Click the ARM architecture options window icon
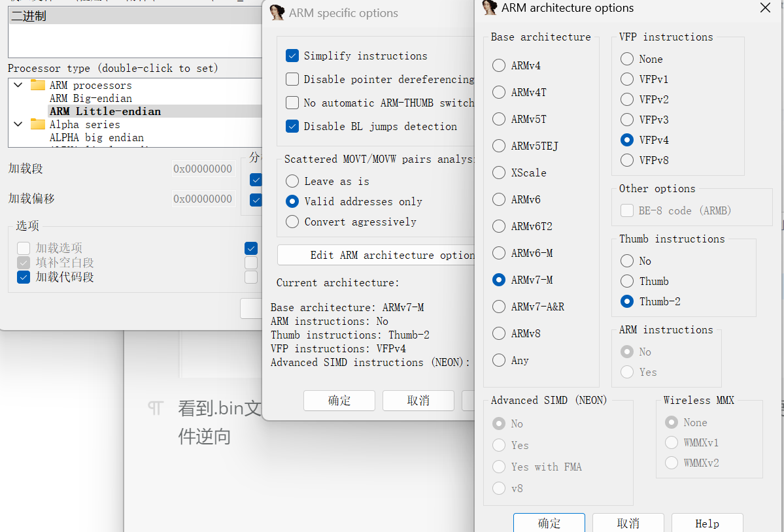 [x=489, y=8]
